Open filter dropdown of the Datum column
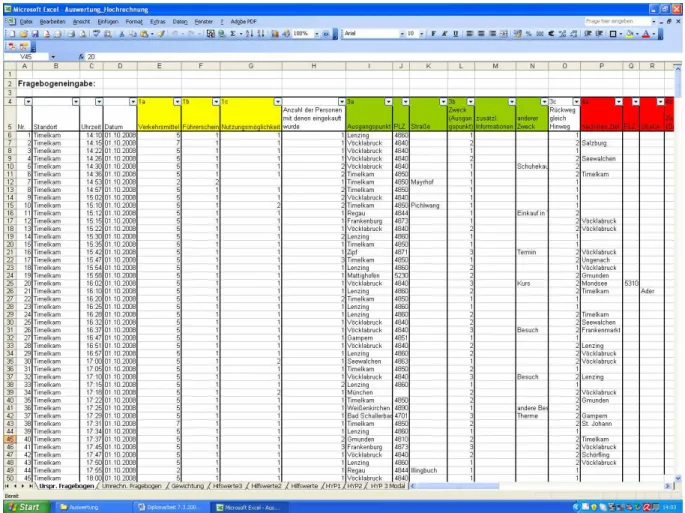This screenshot has width=685, height=513. (133, 102)
